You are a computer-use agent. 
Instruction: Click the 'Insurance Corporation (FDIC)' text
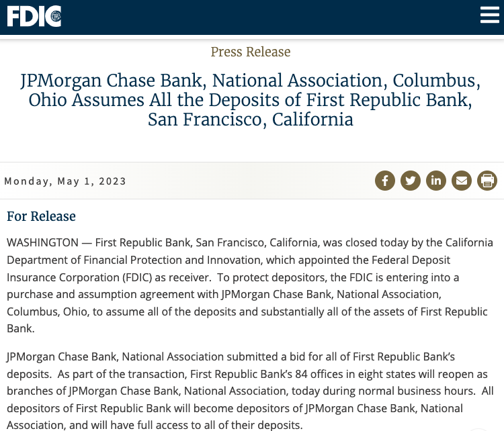79,277
